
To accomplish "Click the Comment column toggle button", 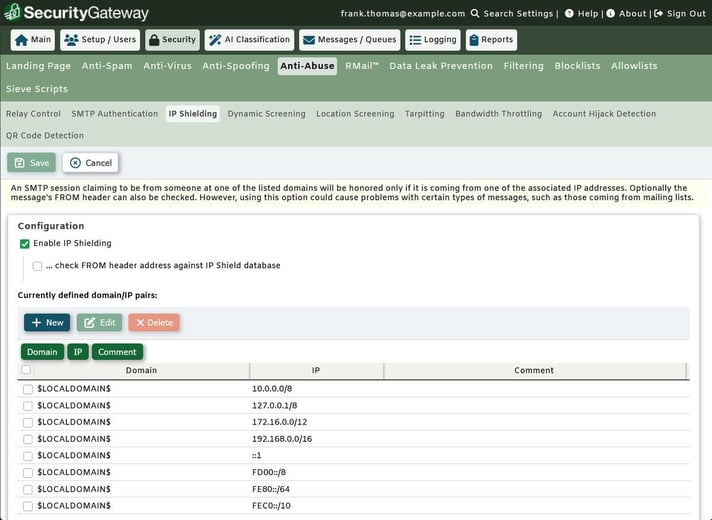I will pos(117,352).
